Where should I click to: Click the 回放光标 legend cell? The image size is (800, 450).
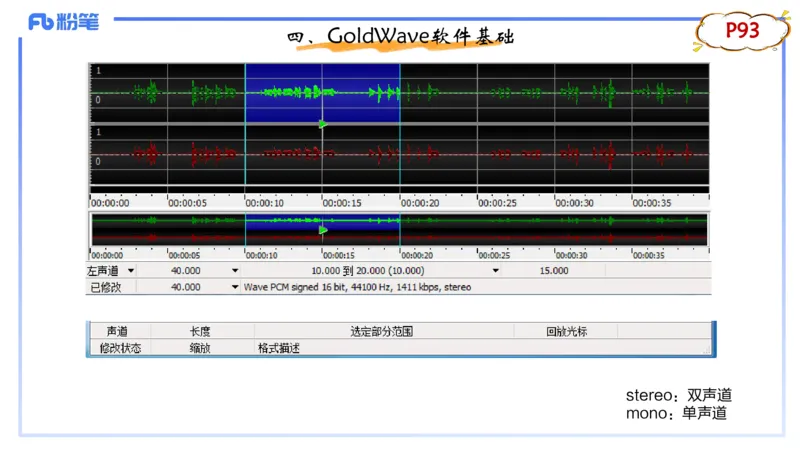click(x=567, y=332)
